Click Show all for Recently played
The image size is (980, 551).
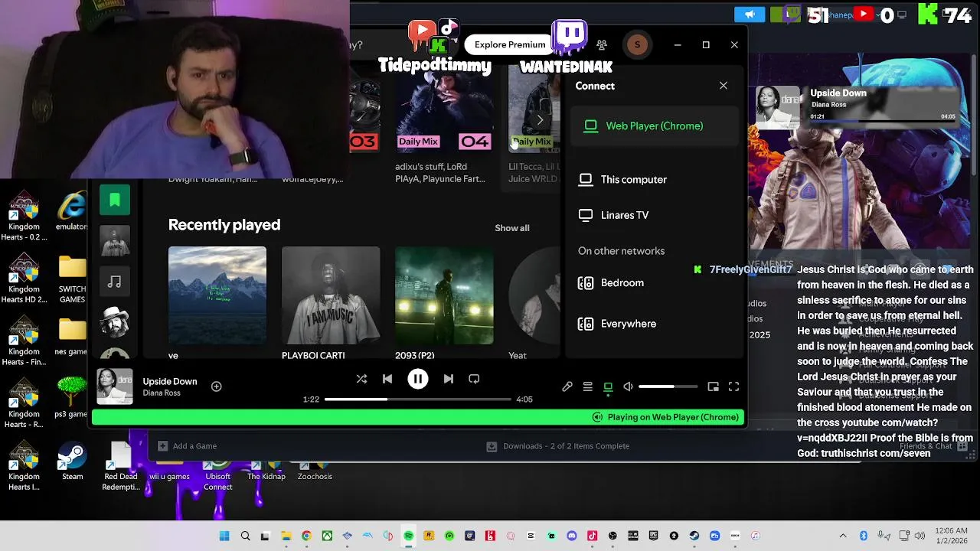pos(512,228)
